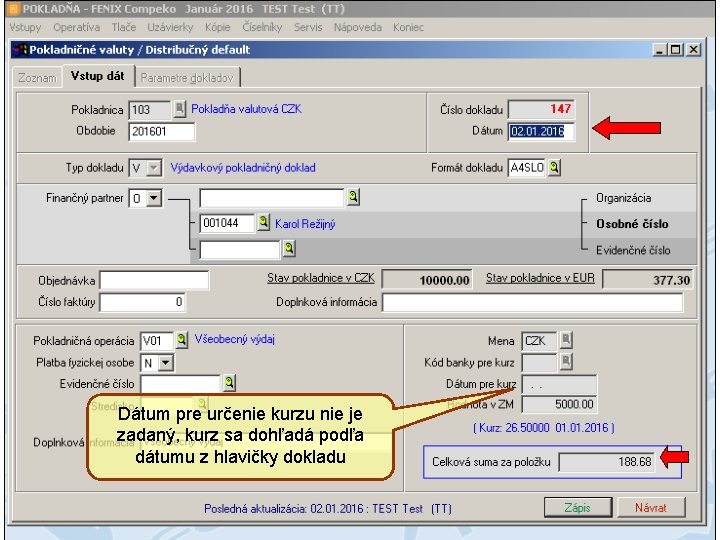Open the Uzávierky menu
Viewport: 720px width, 540px height.
tap(170, 28)
